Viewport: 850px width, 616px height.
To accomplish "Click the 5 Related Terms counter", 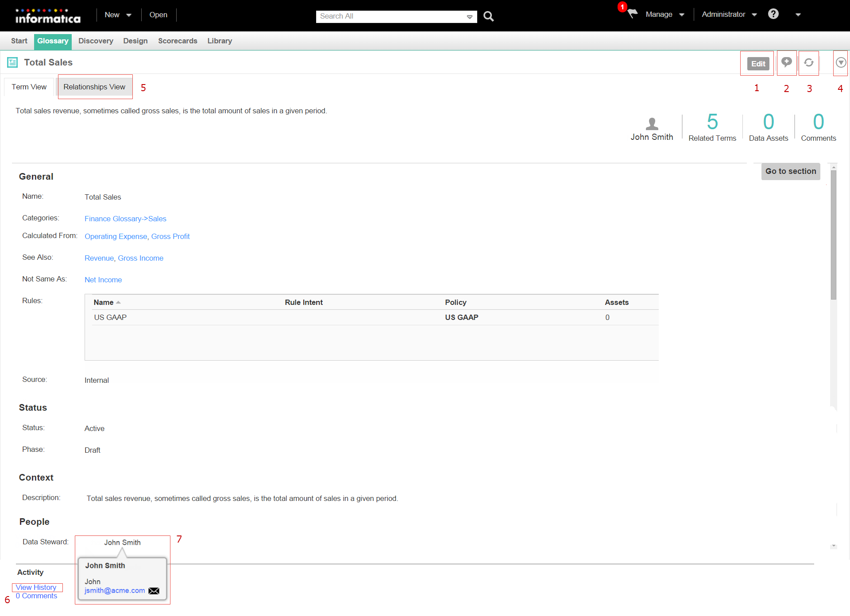I will coord(712,127).
